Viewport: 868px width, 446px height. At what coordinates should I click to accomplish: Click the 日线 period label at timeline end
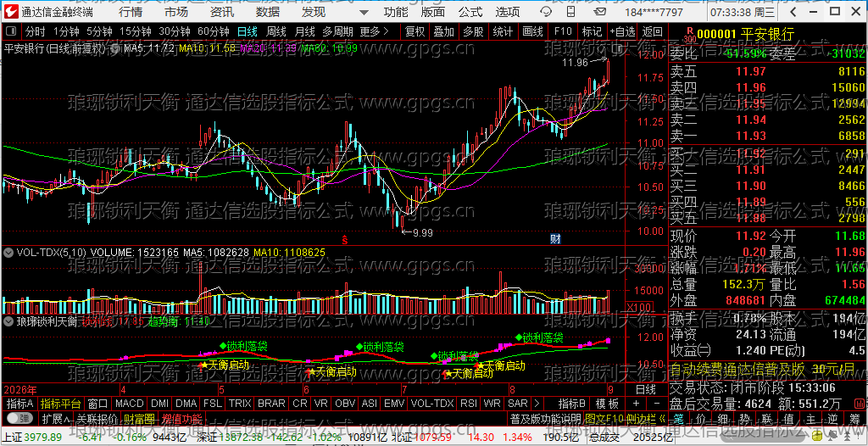pyautogui.click(x=645, y=389)
